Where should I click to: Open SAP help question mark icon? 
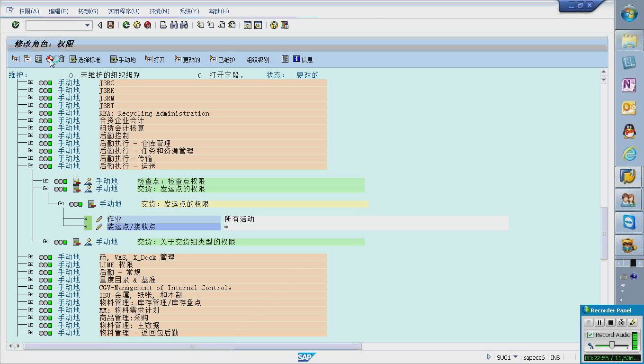pos(274,25)
